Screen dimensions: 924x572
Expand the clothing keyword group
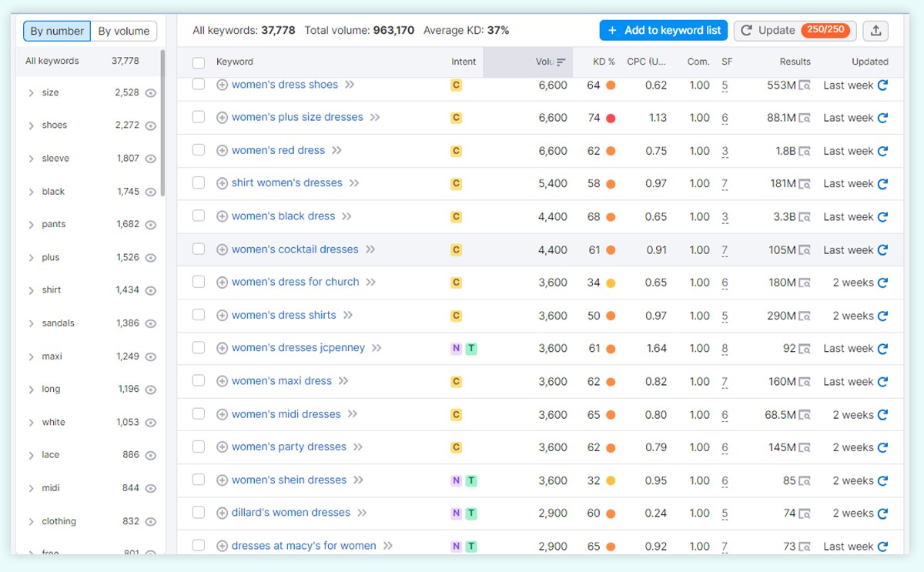click(31, 522)
